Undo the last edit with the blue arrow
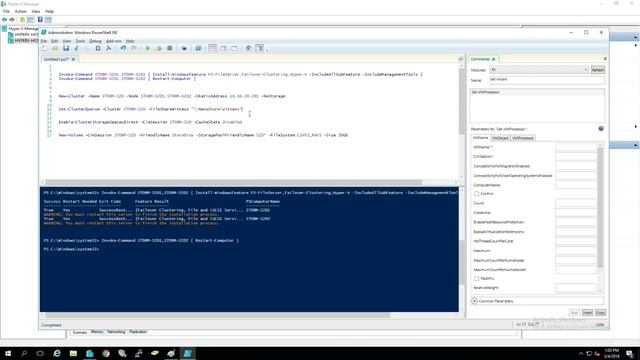 point(123,48)
